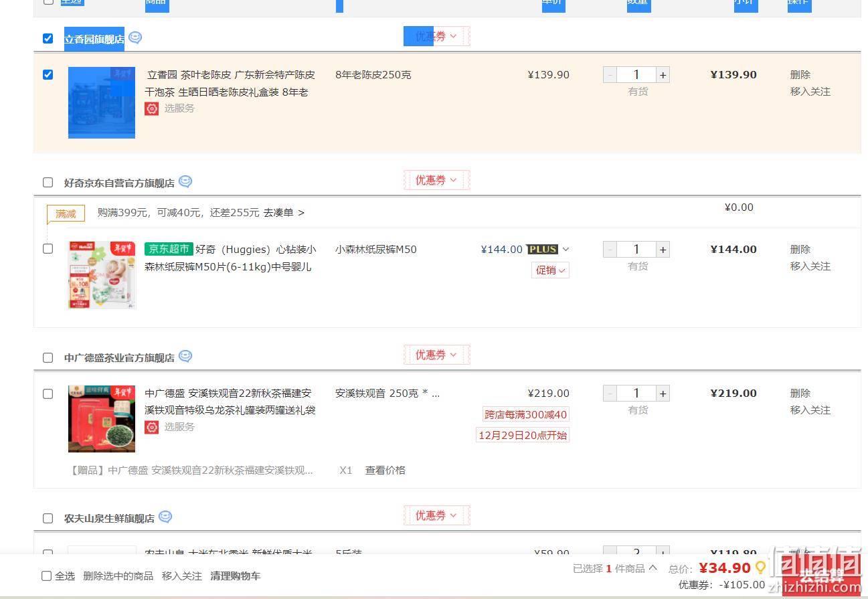Click 删除选中的商品 in bottom bar

click(x=118, y=576)
